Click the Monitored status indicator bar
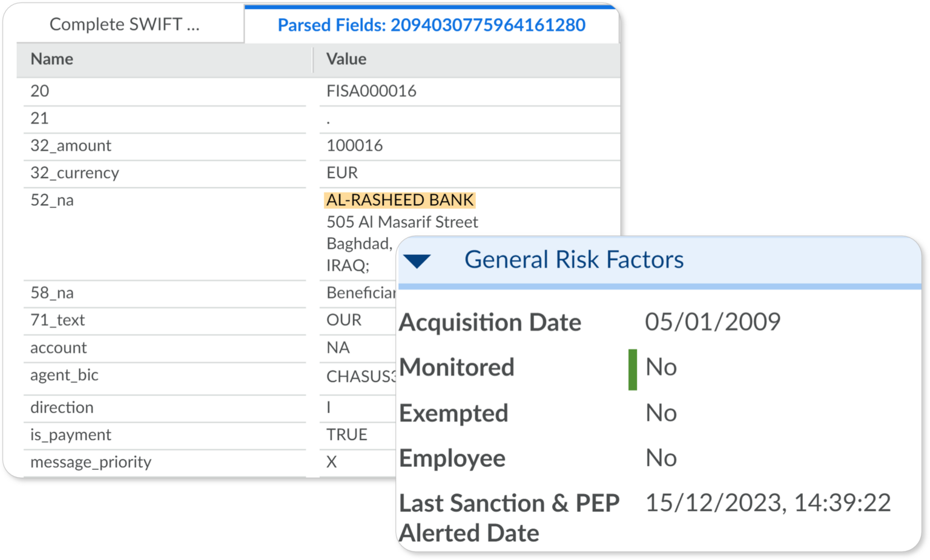Image resolution: width=930 pixels, height=560 pixels. click(x=633, y=366)
